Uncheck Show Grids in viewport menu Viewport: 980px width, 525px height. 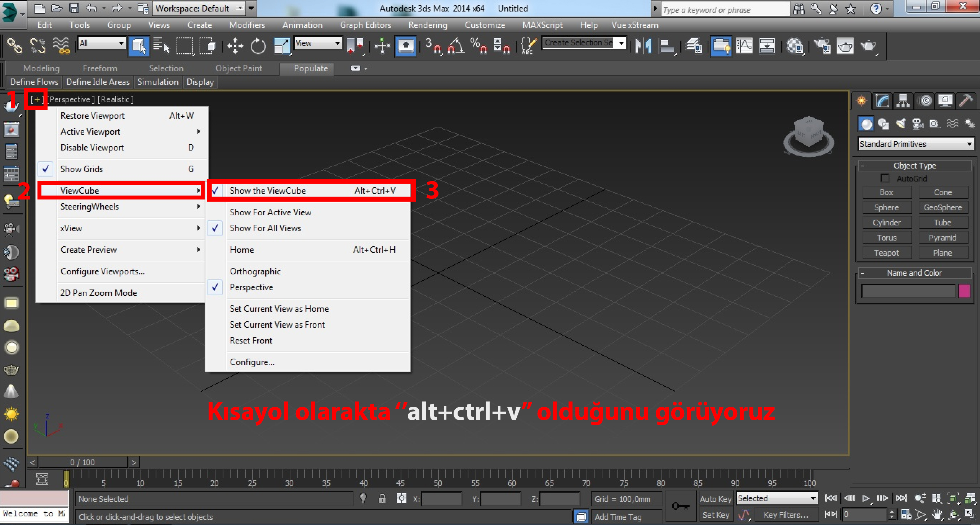(x=82, y=169)
